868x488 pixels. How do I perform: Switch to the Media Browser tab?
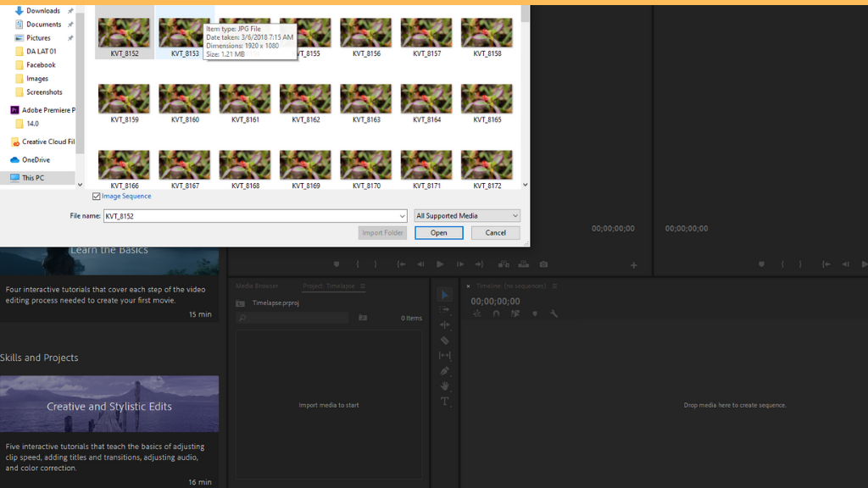pyautogui.click(x=257, y=286)
